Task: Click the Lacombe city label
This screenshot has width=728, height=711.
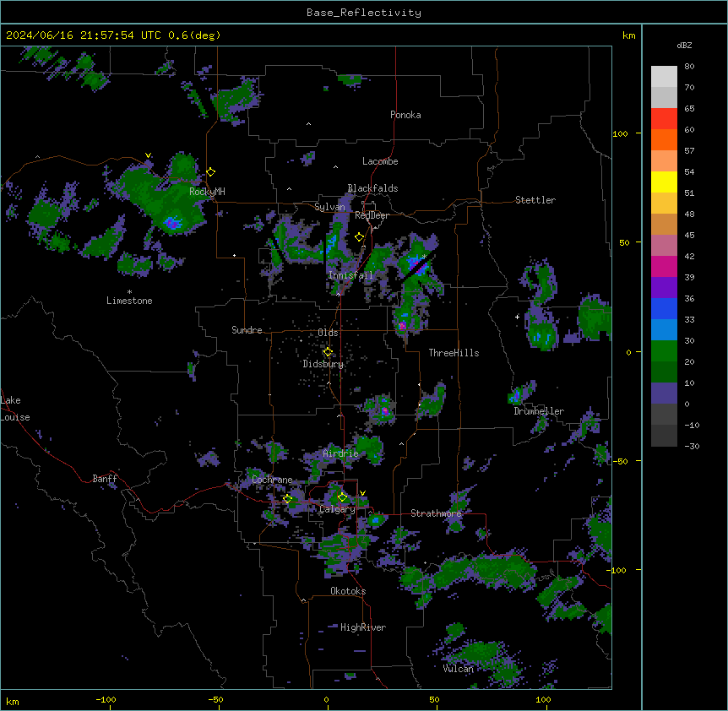Action: [x=380, y=161]
